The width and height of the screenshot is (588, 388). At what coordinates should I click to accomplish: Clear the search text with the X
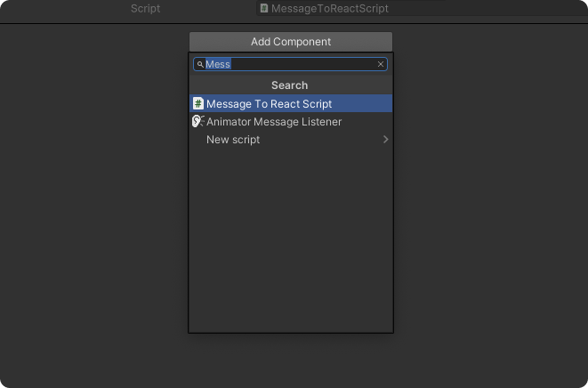(x=381, y=64)
